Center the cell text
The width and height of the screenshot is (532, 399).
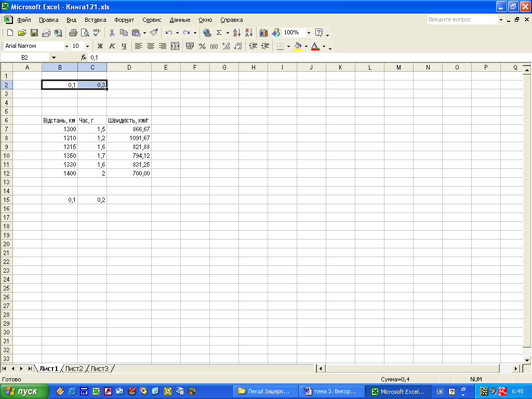click(x=151, y=46)
